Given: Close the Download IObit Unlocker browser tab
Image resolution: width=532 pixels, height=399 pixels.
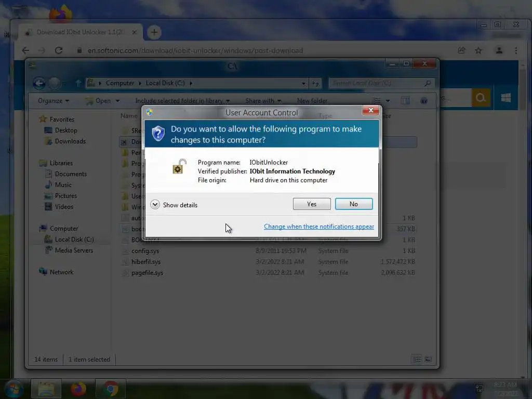Looking at the screenshot, I should pyautogui.click(x=135, y=32).
